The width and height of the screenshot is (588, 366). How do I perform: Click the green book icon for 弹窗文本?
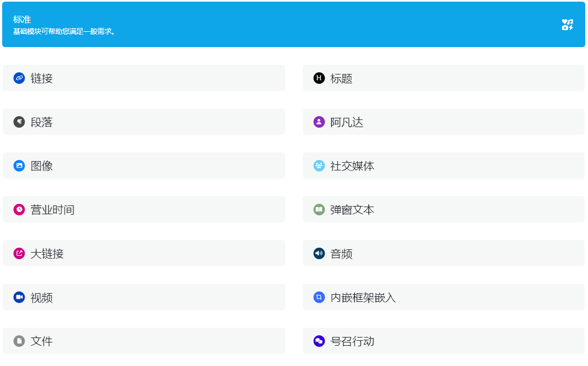point(319,210)
